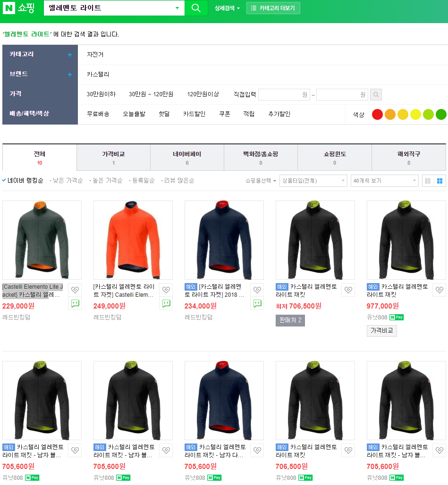Viewport: 448px width, 485px height.
Task: Toggle 카드할인 filter
Action: click(x=194, y=114)
